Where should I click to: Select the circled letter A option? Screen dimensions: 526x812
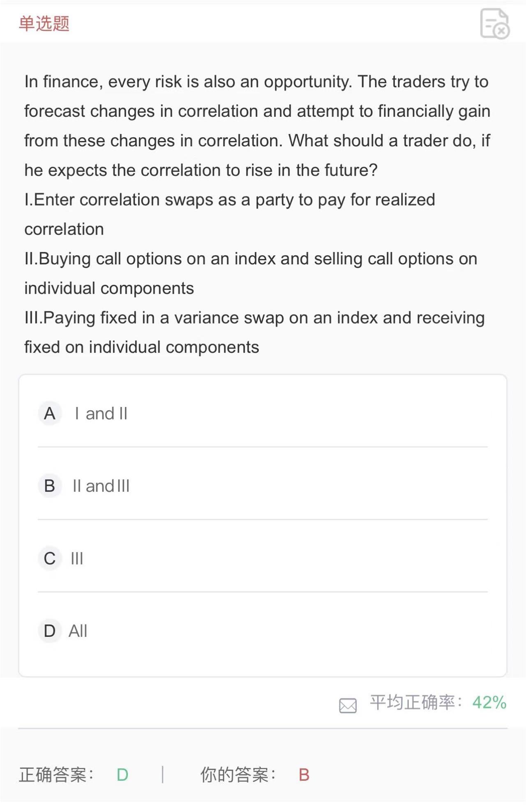click(50, 413)
